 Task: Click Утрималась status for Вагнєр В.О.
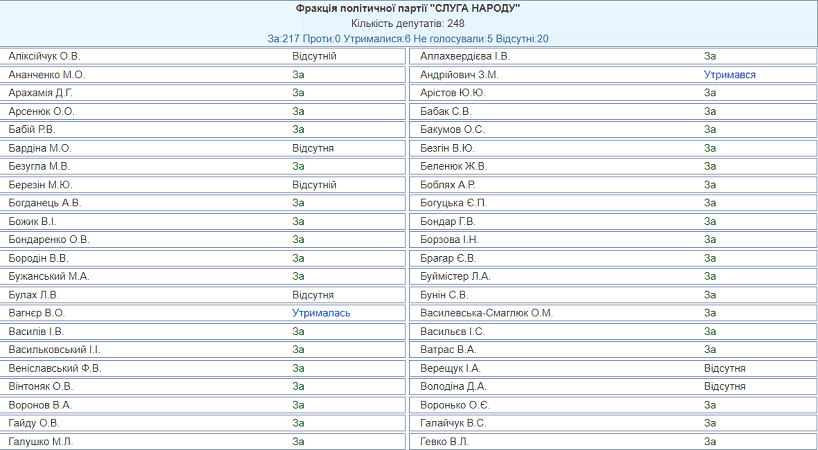[321, 313]
